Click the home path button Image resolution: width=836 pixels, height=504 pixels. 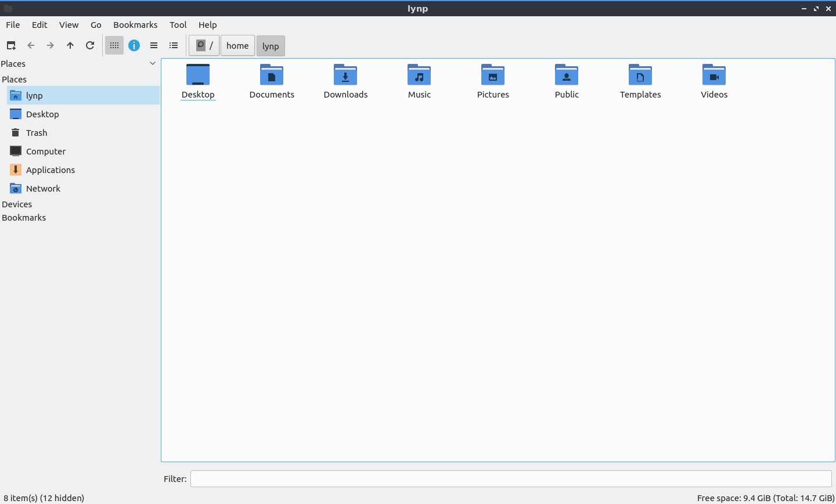[237, 46]
